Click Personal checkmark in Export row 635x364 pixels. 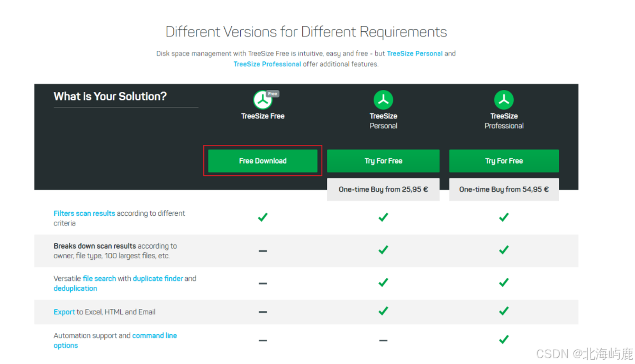pos(383,311)
